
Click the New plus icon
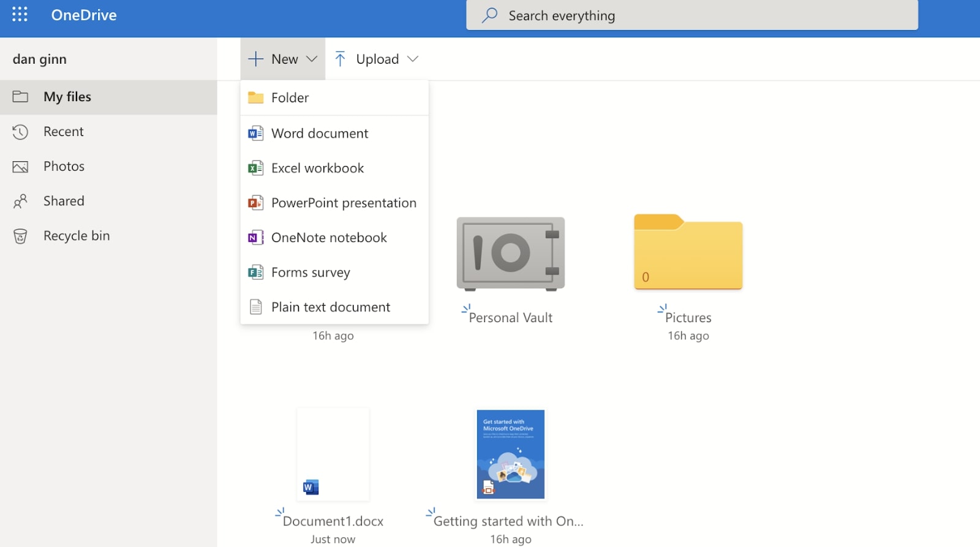[x=255, y=59]
